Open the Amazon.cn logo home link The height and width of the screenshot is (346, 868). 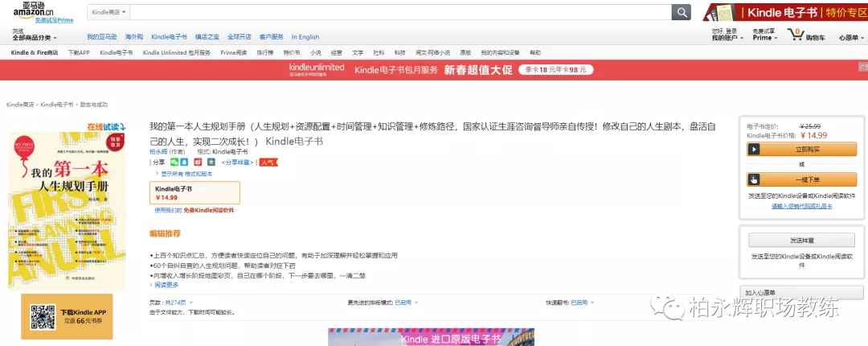34,9
